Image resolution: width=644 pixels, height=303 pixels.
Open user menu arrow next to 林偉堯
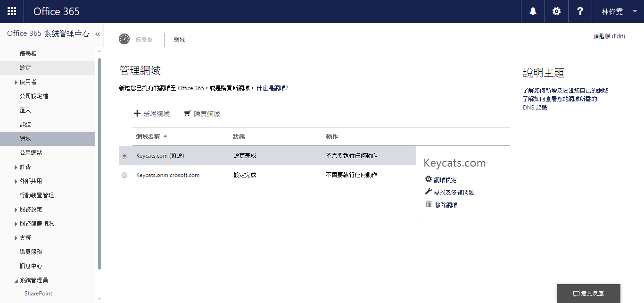click(635, 11)
